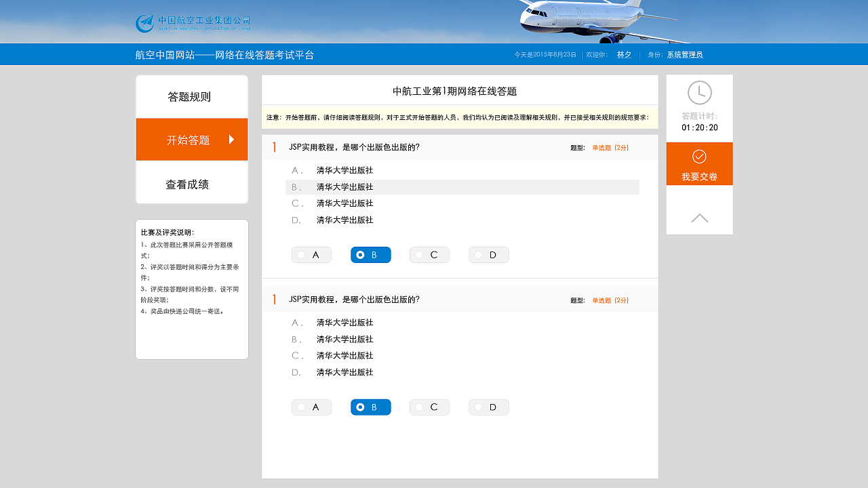Click the 单选题 question type label
This screenshot has height=488, width=868.
[599, 147]
